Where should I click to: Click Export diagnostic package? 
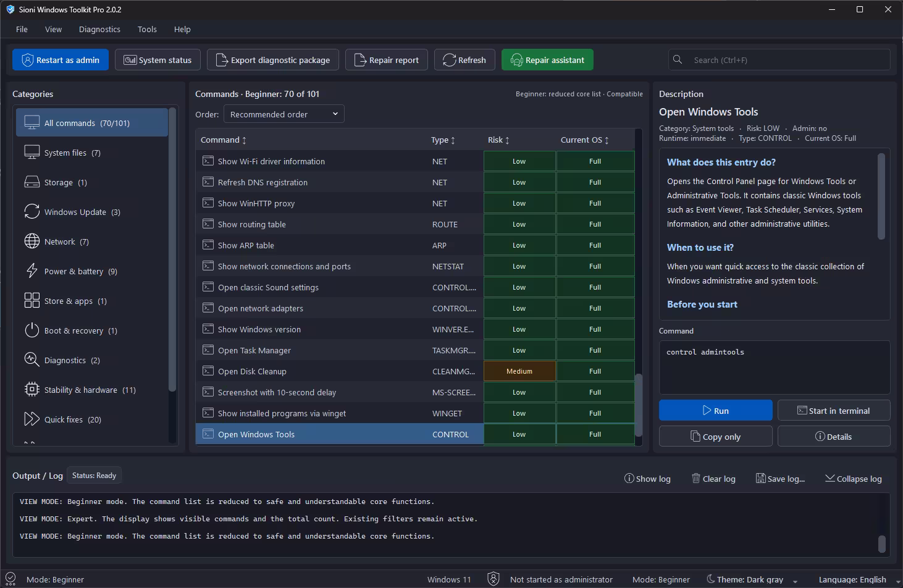pyautogui.click(x=273, y=60)
